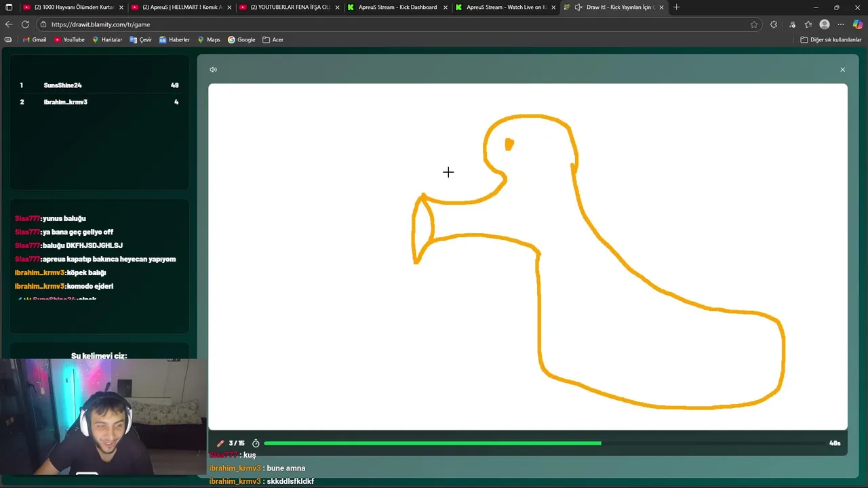Mute the game sound speaker icon
The width and height of the screenshot is (868, 488).
[x=213, y=69]
